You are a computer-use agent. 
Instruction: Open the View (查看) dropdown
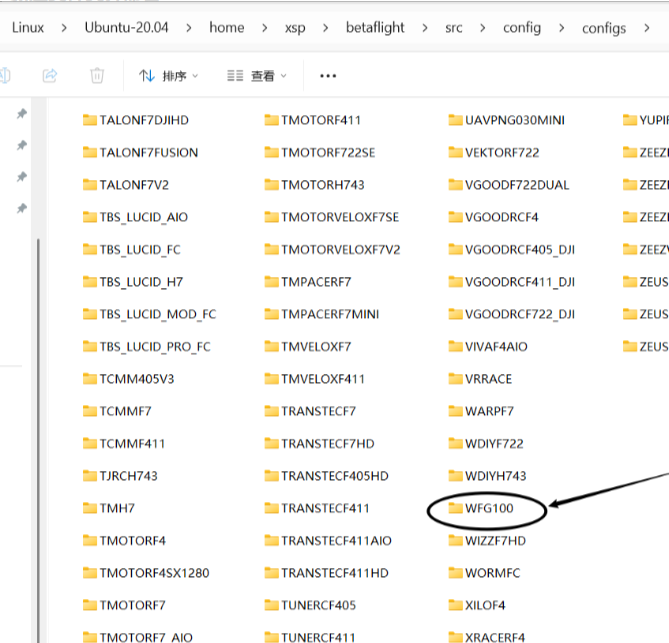point(257,76)
